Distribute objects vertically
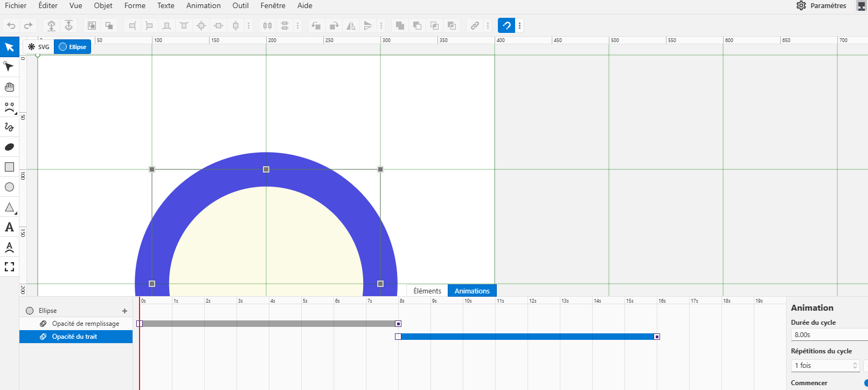 click(284, 25)
